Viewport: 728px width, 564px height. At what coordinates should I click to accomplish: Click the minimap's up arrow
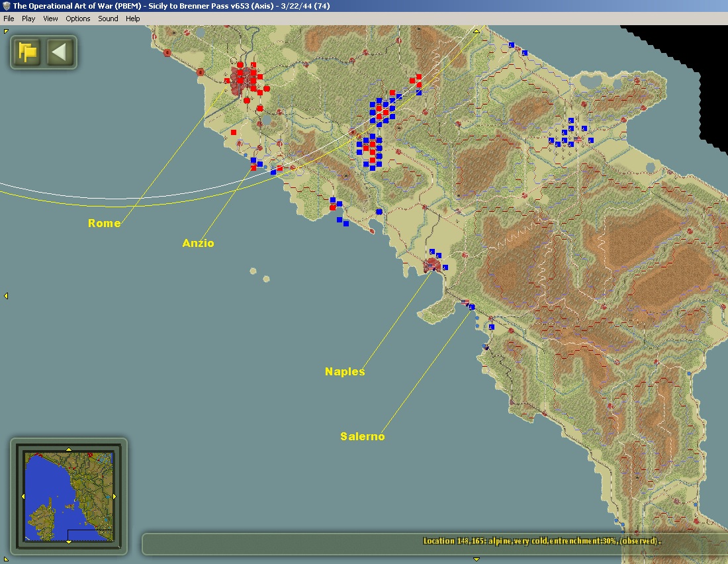click(69, 449)
